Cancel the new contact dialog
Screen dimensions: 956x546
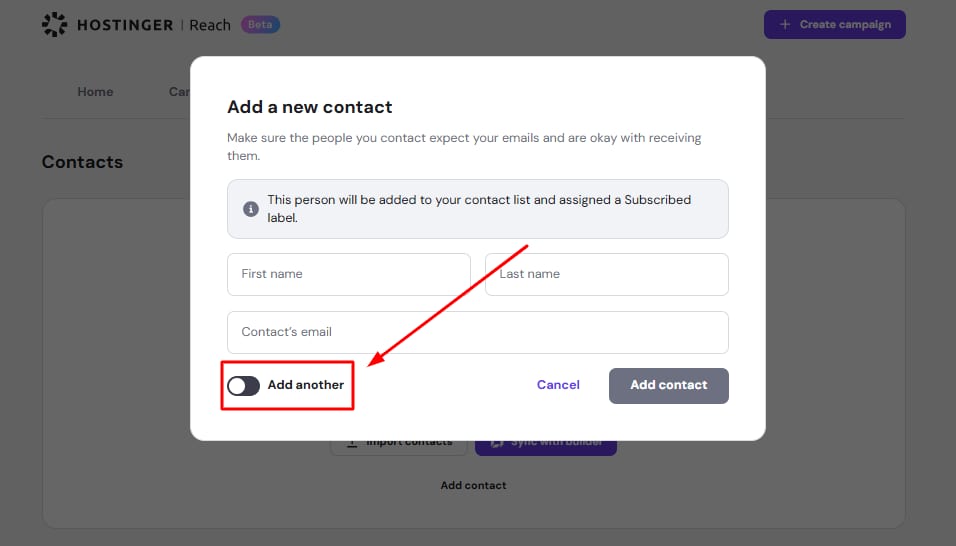pyautogui.click(x=558, y=385)
